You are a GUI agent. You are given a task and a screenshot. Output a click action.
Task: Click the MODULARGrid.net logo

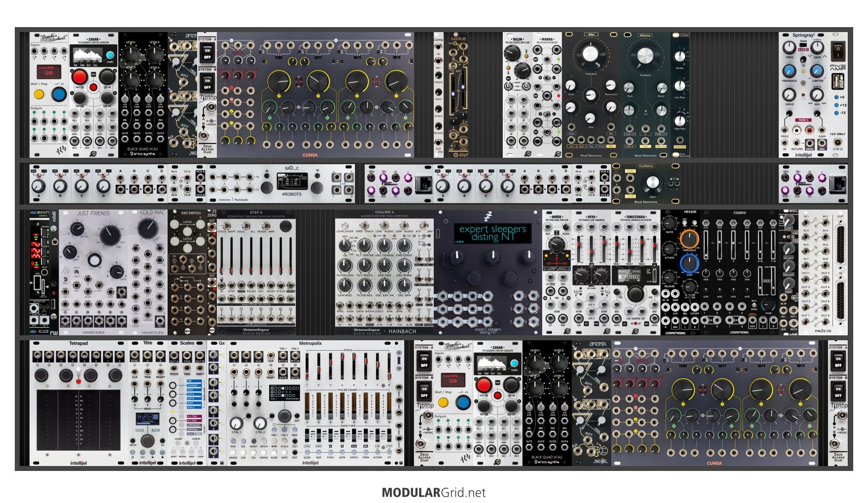(434, 493)
